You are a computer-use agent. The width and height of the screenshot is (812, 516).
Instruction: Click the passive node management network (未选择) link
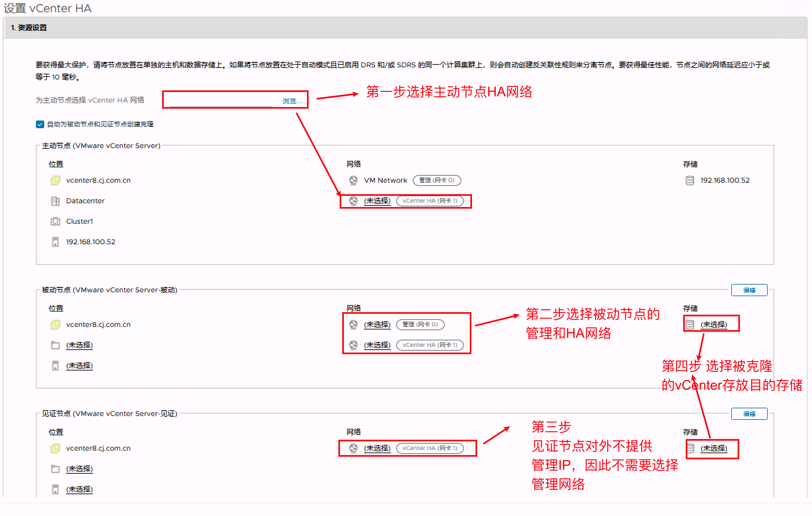(377, 324)
